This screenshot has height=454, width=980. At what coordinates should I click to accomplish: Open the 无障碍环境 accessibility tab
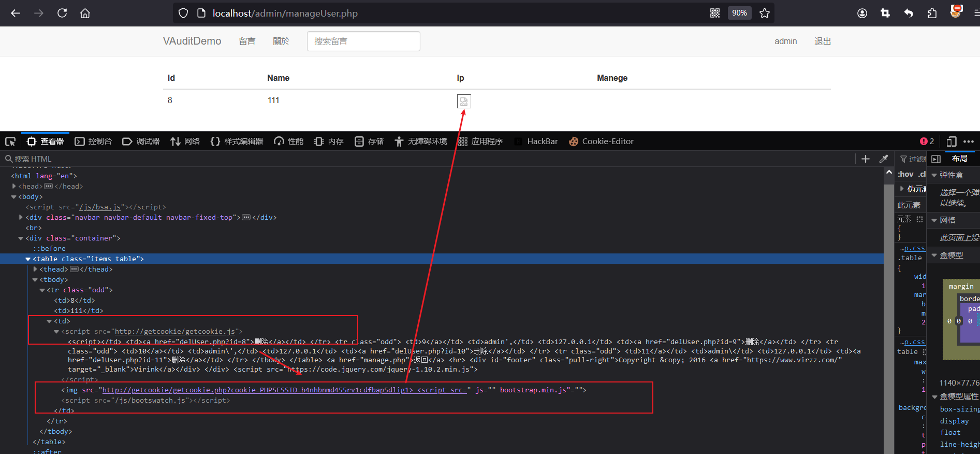tap(420, 141)
